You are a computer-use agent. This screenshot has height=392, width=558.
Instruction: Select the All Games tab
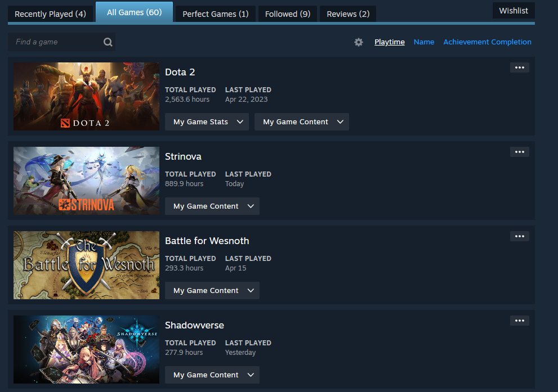[x=134, y=12]
